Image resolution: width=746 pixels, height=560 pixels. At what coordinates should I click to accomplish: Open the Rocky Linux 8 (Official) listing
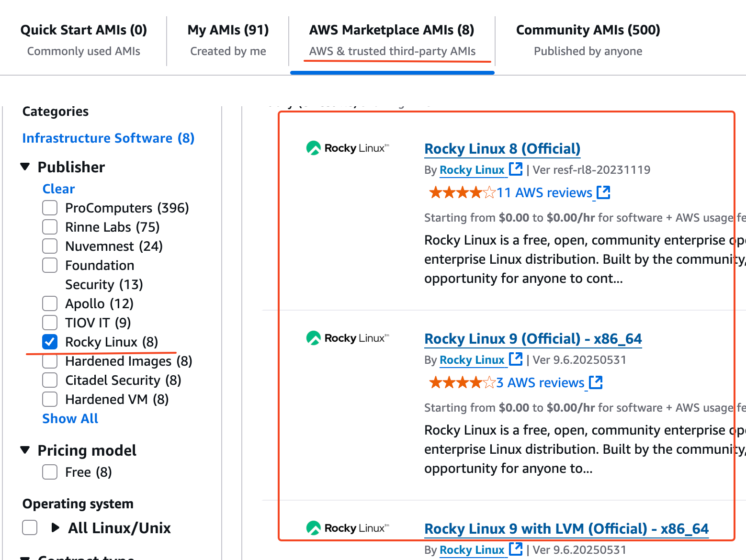tap(502, 149)
